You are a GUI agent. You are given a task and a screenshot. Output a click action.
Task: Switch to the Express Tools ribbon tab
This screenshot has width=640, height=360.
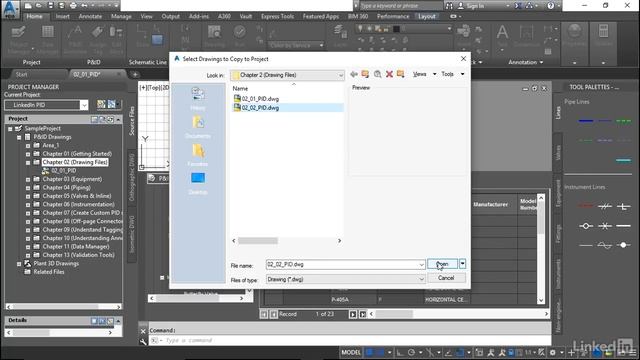pyautogui.click(x=278, y=16)
